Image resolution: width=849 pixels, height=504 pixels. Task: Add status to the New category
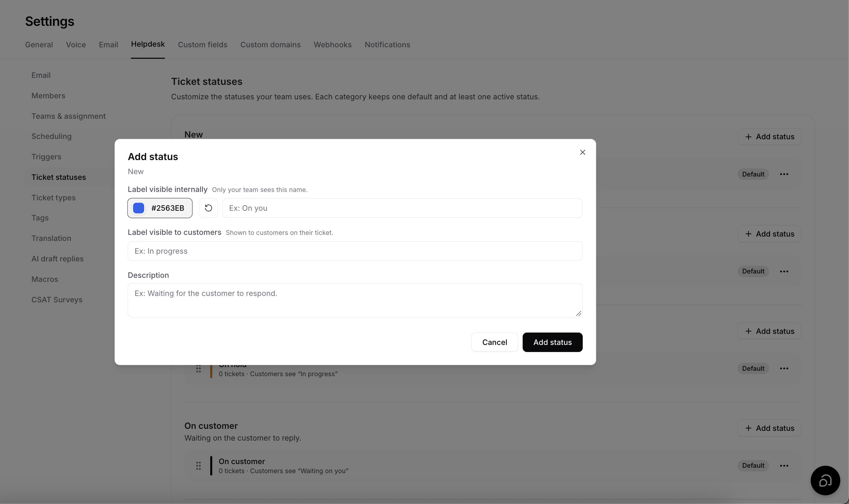769,137
